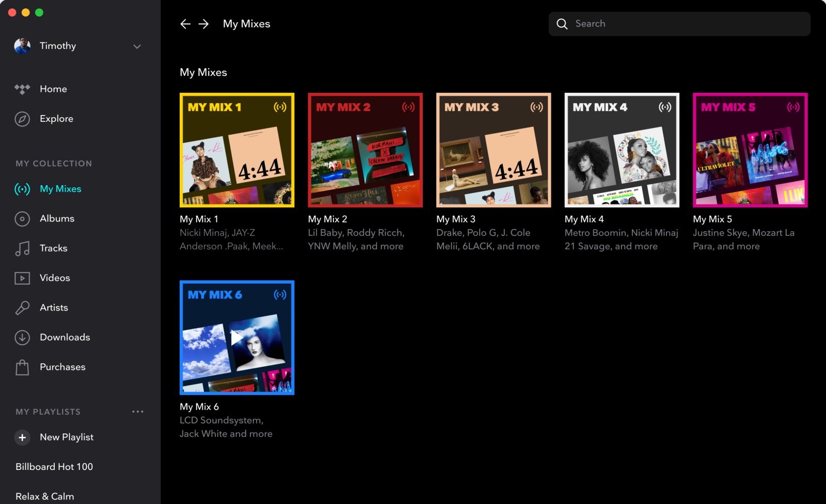This screenshot has width=826, height=504.
Task: Open the My Mix 1 yellow cover
Action: pos(237,150)
